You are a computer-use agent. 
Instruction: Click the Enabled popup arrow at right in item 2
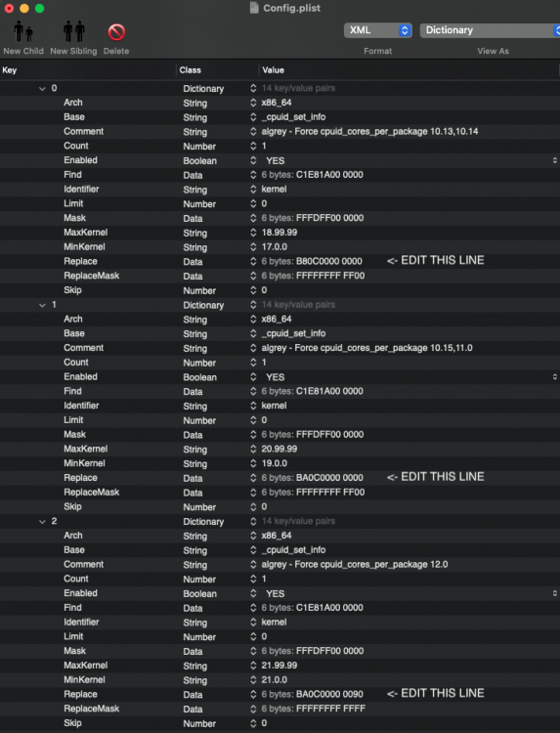pyautogui.click(x=555, y=593)
